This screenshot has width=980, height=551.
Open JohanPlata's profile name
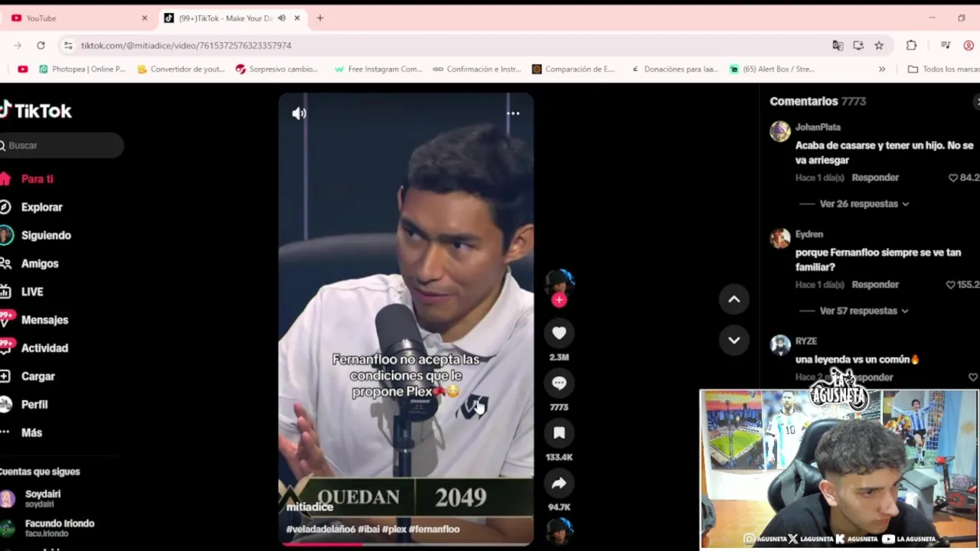(818, 128)
